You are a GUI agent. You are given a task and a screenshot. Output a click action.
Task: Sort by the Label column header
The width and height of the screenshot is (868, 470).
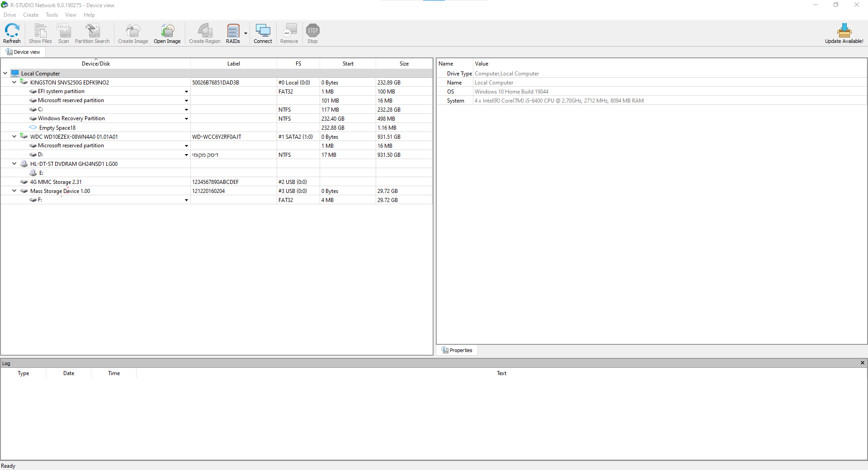(x=234, y=64)
